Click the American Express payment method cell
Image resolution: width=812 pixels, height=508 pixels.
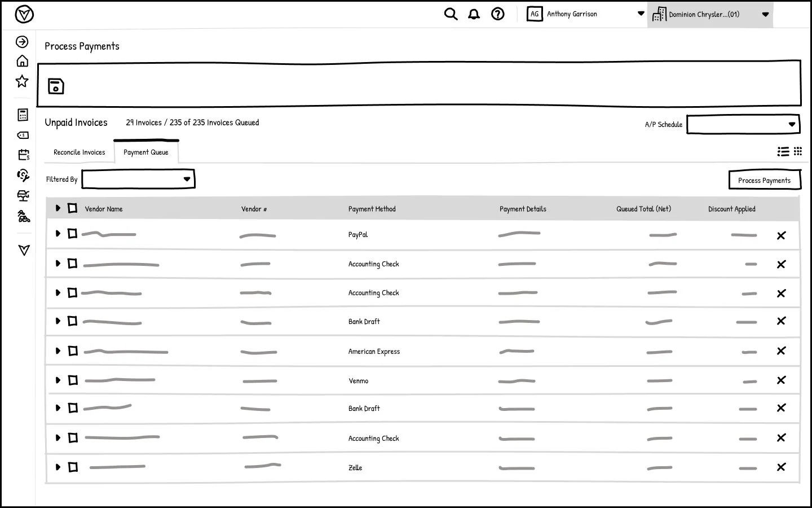click(x=374, y=352)
